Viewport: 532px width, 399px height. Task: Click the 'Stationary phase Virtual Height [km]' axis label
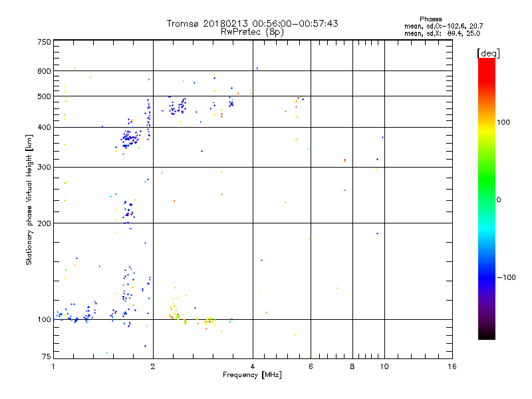[x=29, y=199]
